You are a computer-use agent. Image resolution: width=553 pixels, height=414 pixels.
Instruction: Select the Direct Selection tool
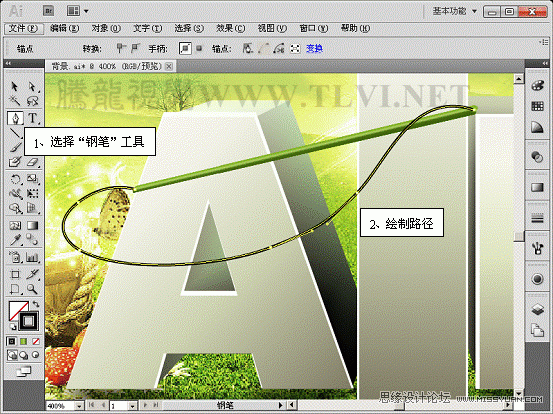click(x=32, y=86)
